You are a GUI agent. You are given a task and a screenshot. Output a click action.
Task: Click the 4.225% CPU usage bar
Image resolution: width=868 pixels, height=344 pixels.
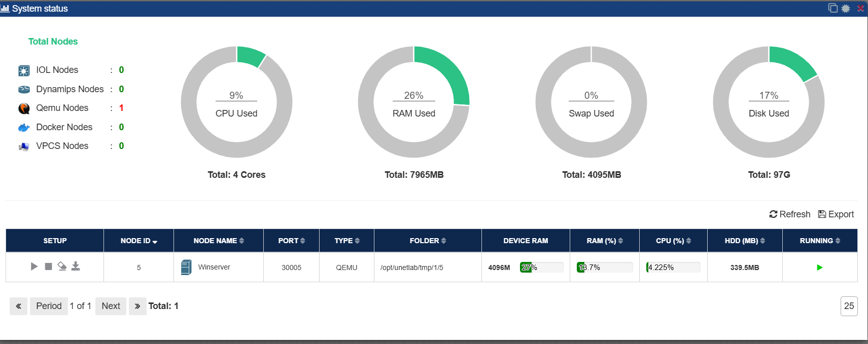(x=674, y=267)
